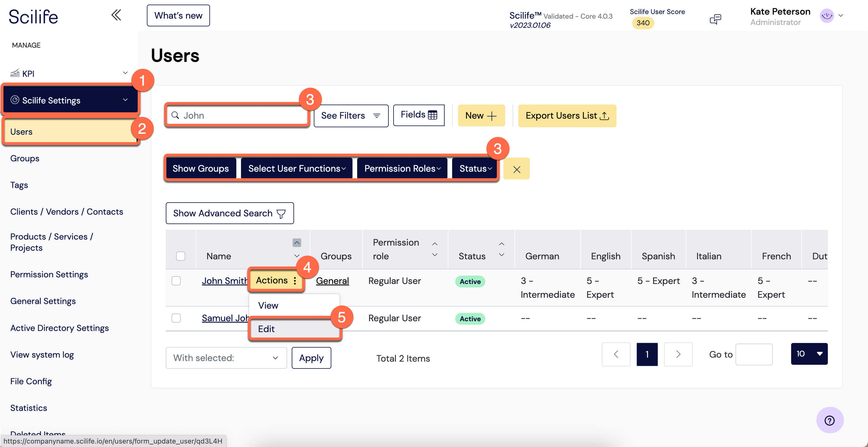Click the Go to page number field

(754, 354)
